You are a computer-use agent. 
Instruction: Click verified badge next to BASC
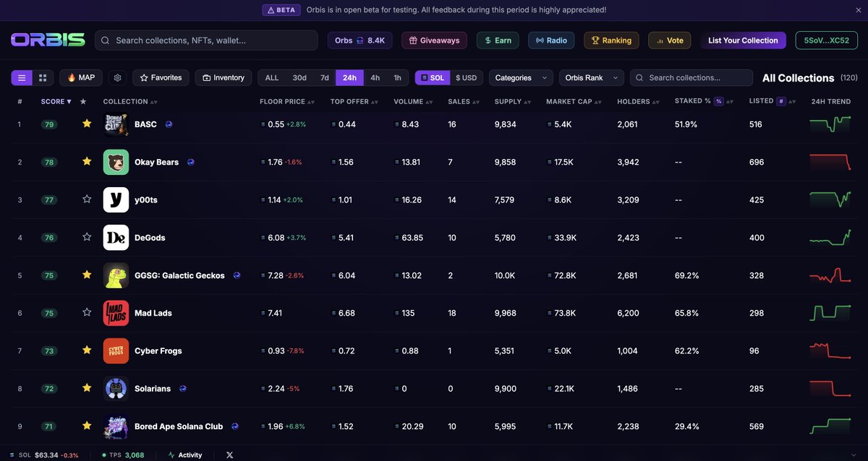(169, 124)
